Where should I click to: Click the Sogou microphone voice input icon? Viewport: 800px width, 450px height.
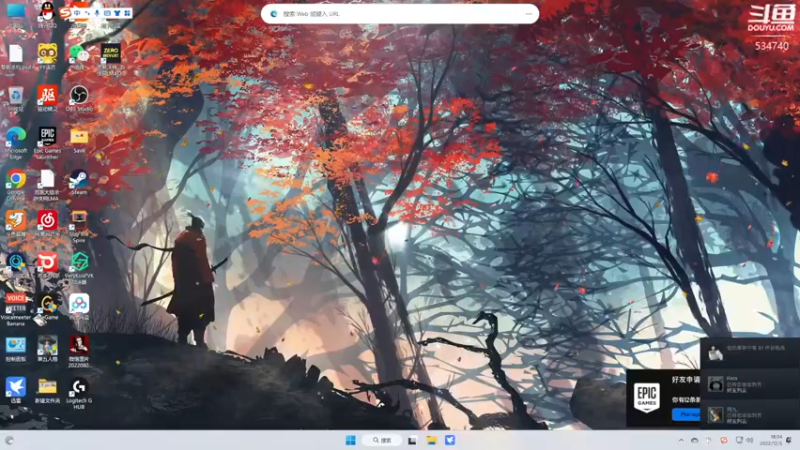click(97, 13)
